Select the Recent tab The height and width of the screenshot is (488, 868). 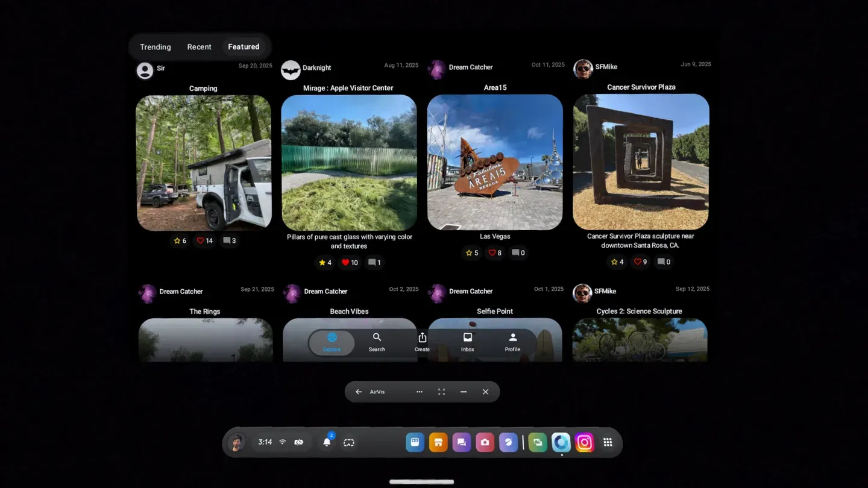coord(199,47)
